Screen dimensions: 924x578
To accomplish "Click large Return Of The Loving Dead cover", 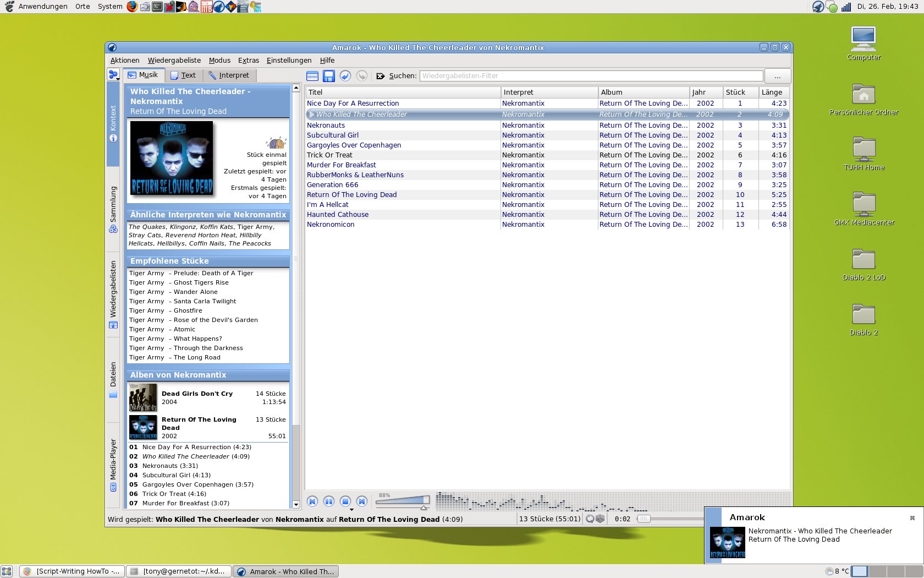I will (x=172, y=159).
